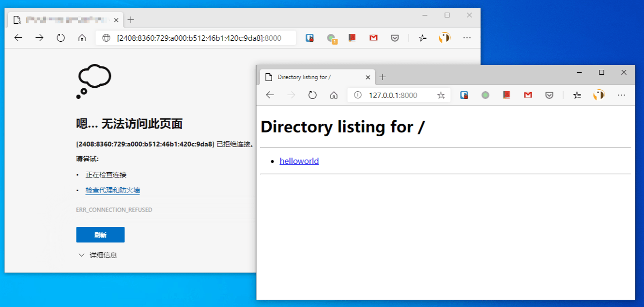Open the Settings and more menu in the 127.0.0.1 window
Viewport: 644px width, 307px height.
pyautogui.click(x=622, y=95)
